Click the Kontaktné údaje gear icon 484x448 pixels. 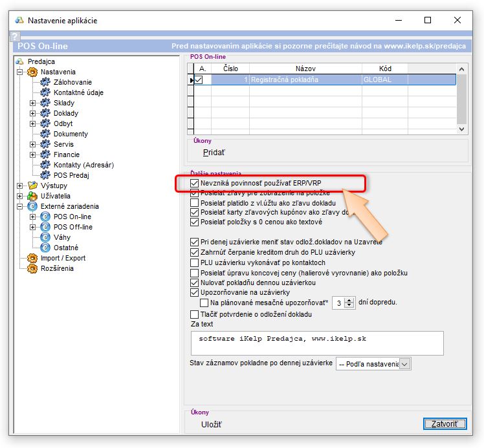click(45, 92)
